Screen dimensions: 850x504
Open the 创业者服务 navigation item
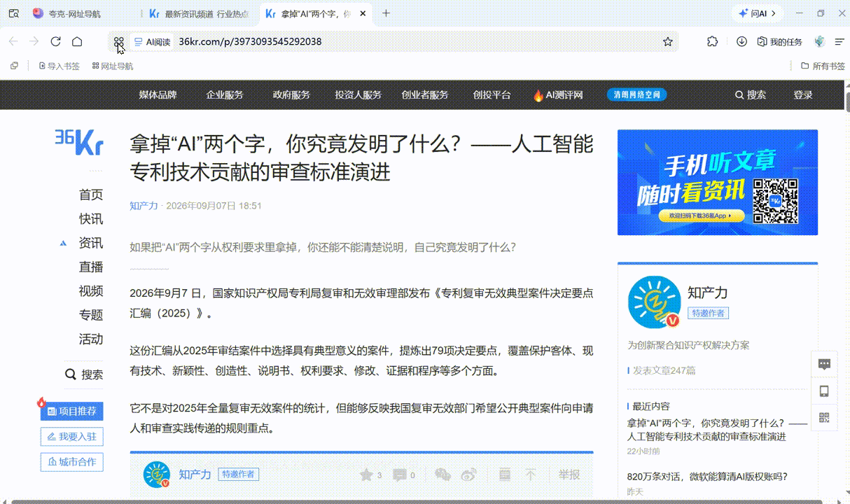425,95
